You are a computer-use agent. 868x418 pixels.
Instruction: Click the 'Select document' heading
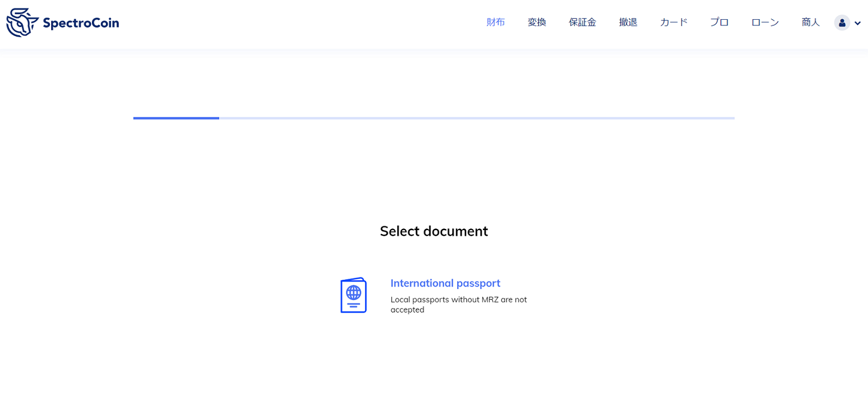pos(433,231)
